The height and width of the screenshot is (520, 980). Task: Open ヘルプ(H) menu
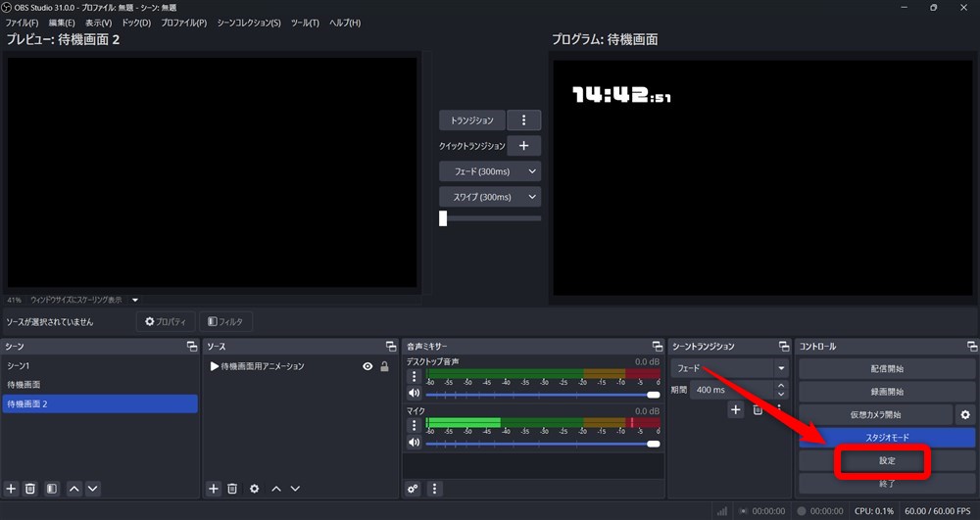click(x=345, y=23)
